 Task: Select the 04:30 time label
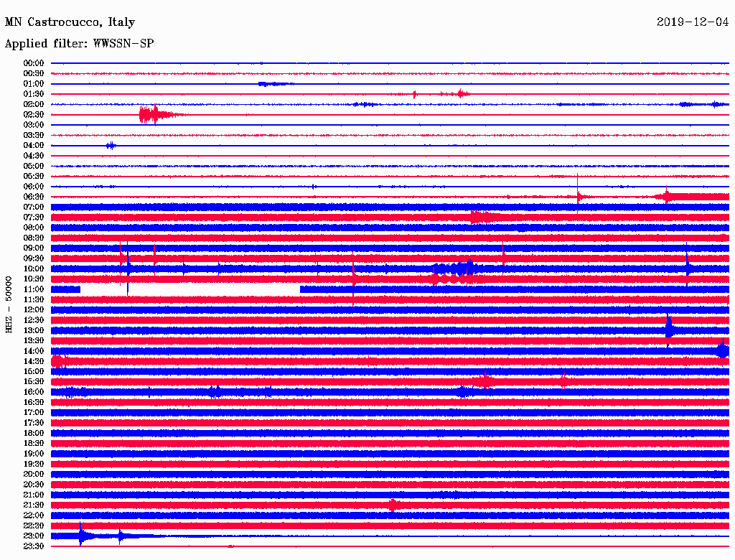click(34, 156)
